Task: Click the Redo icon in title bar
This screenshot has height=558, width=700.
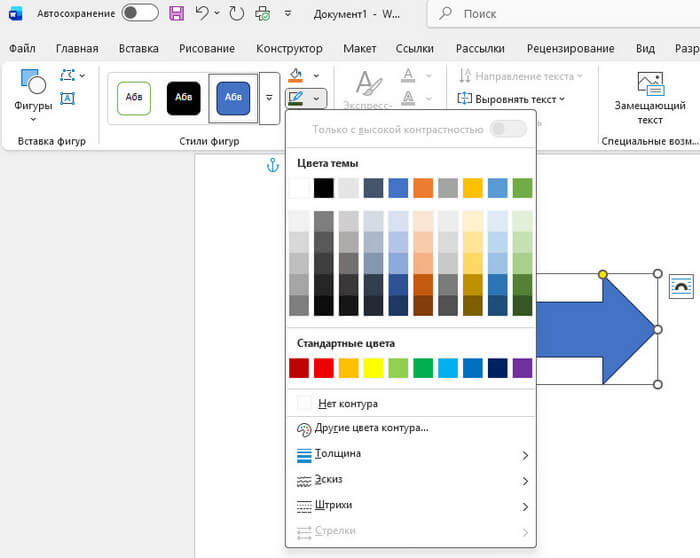Action: pos(236,14)
